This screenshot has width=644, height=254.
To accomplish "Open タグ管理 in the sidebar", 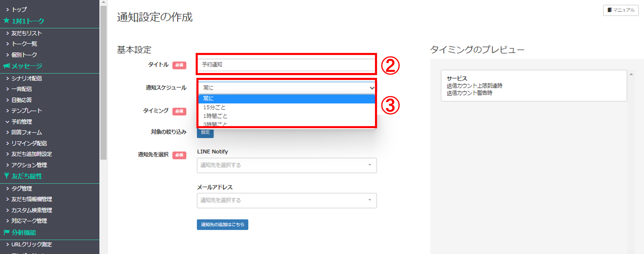I will pos(22,188).
